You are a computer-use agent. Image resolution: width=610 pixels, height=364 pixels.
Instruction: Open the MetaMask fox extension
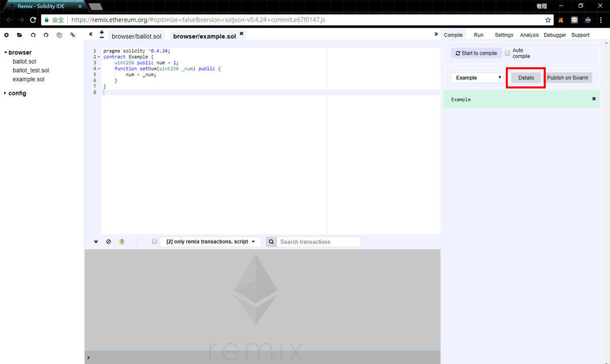pos(561,20)
